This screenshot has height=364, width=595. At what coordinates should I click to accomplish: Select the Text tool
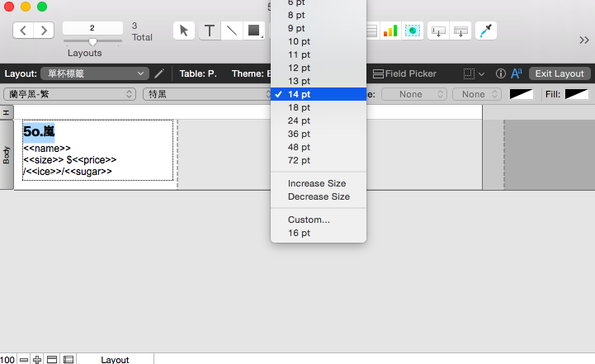[210, 31]
